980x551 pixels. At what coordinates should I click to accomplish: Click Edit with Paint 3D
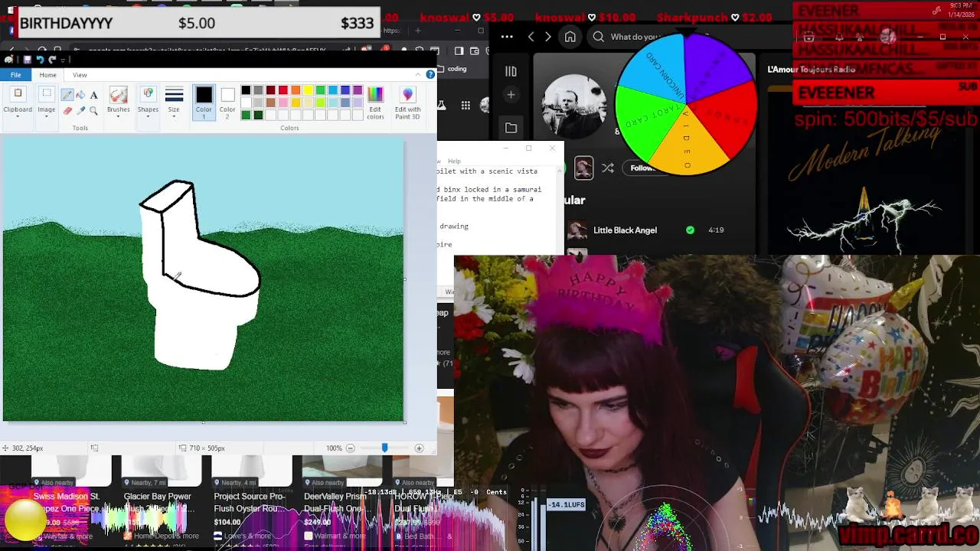[x=407, y=102]
